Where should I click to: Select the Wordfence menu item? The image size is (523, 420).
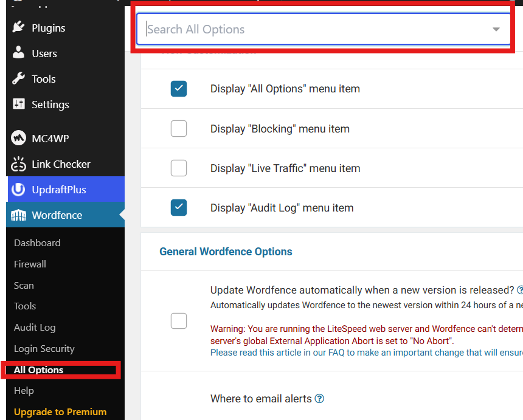point(66,215)
